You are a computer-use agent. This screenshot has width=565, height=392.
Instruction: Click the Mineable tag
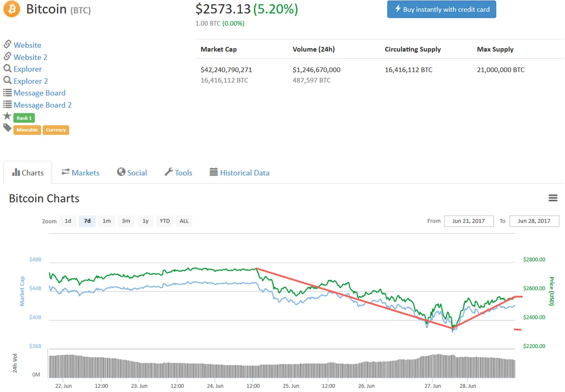coord(27,130)
